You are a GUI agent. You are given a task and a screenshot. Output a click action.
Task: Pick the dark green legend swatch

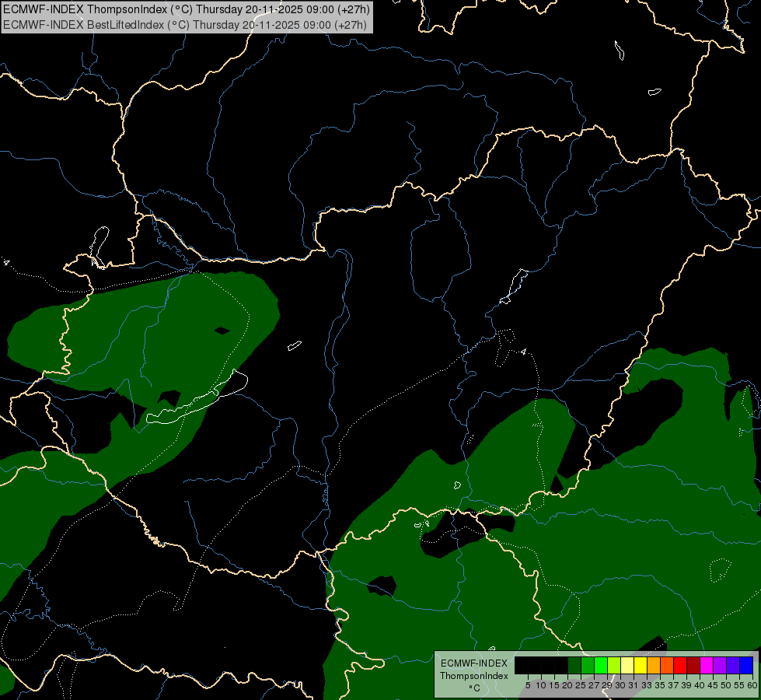pos(574,665)
